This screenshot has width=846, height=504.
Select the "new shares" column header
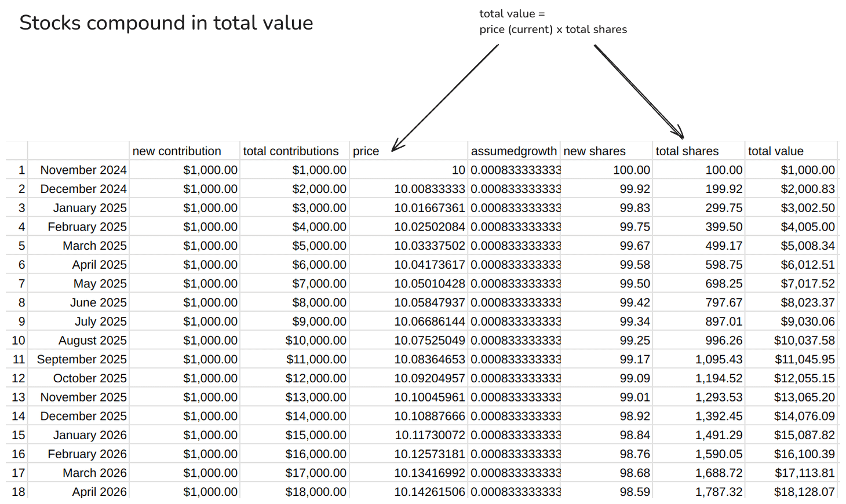(594, 151)
